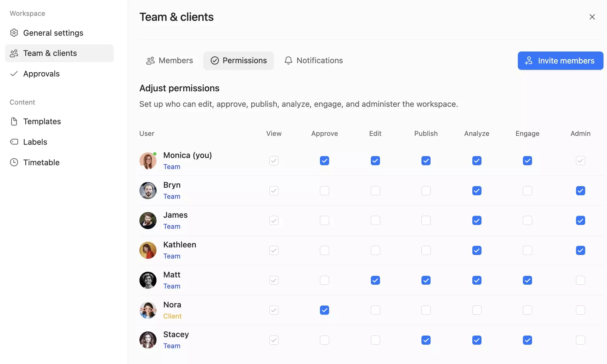This screenshot has width=607, height=364.
Task: Enable Admin permission for Matt
Action: (580, 280)
